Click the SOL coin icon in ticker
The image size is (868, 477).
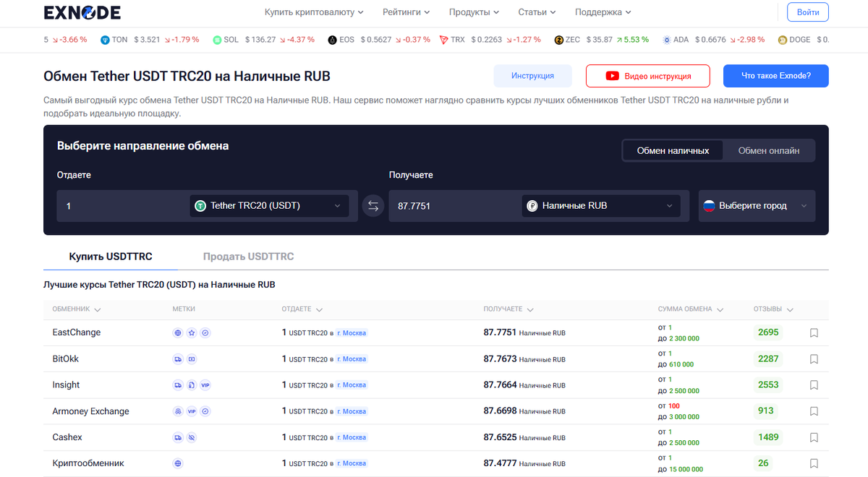[x=216, y=40]
